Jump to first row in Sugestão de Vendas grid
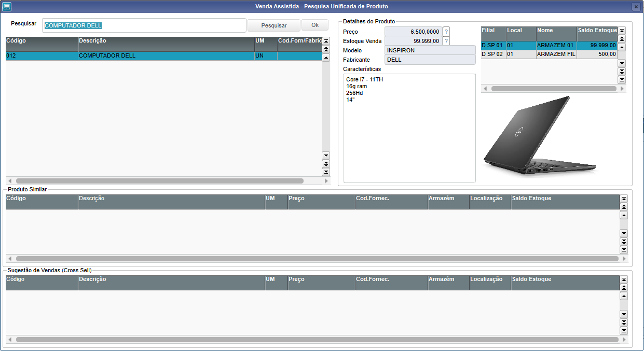The width and height of the screenshot is (644, 351). pos(624,279)
